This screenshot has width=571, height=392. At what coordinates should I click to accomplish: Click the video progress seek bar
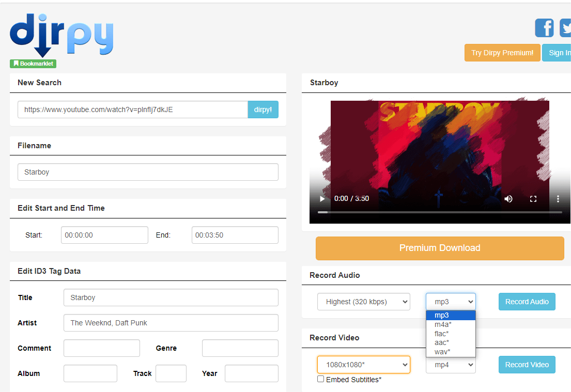[440, 212]
